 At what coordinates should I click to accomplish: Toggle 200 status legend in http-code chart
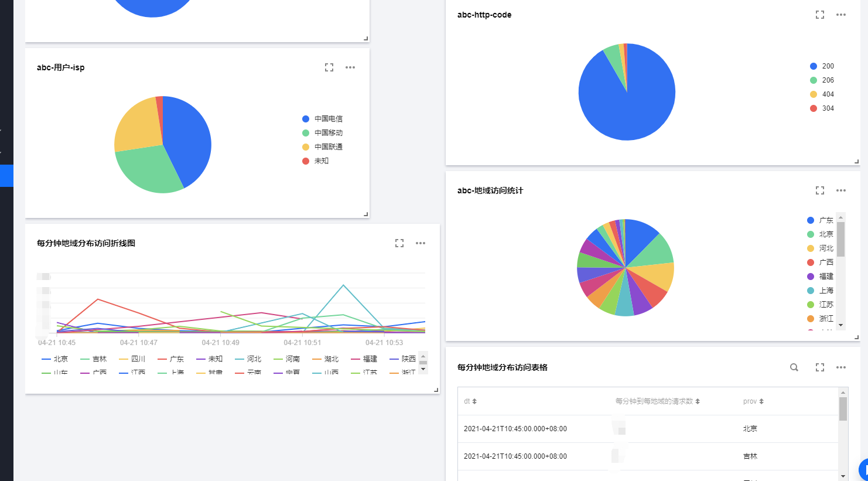coord(822,66)
